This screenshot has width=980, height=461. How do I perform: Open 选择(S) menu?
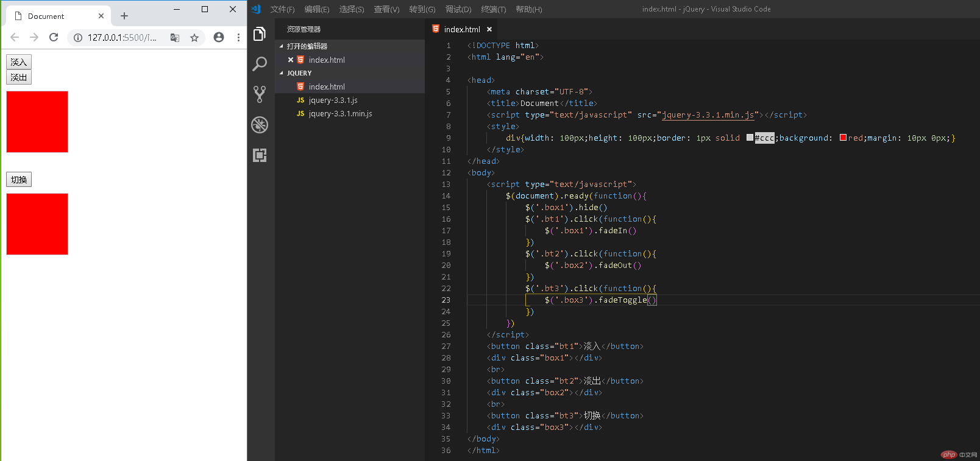(352, 9)
